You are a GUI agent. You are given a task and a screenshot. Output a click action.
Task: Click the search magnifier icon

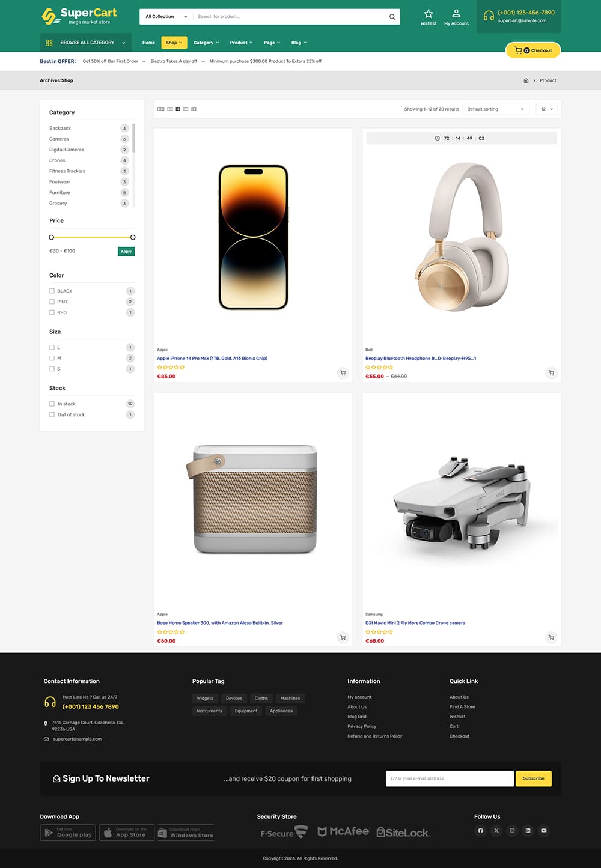pos(392,17)
